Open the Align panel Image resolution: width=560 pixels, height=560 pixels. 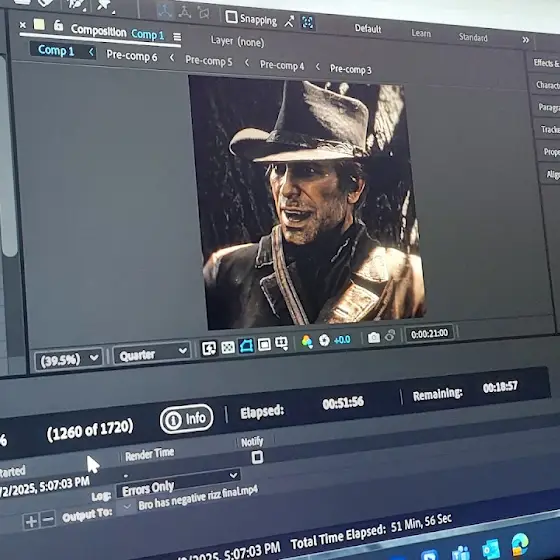click(x=552, y=174)
